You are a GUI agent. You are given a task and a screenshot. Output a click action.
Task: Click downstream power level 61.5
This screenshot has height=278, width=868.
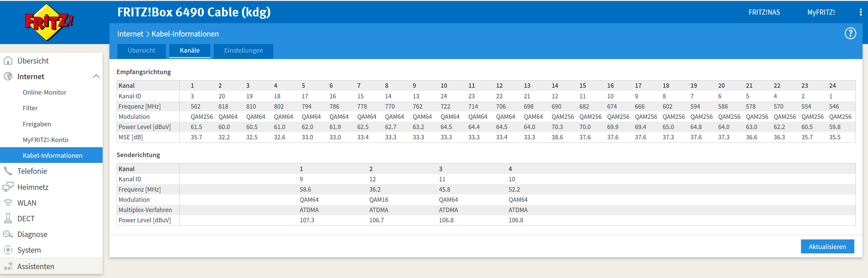pos(196,127)
